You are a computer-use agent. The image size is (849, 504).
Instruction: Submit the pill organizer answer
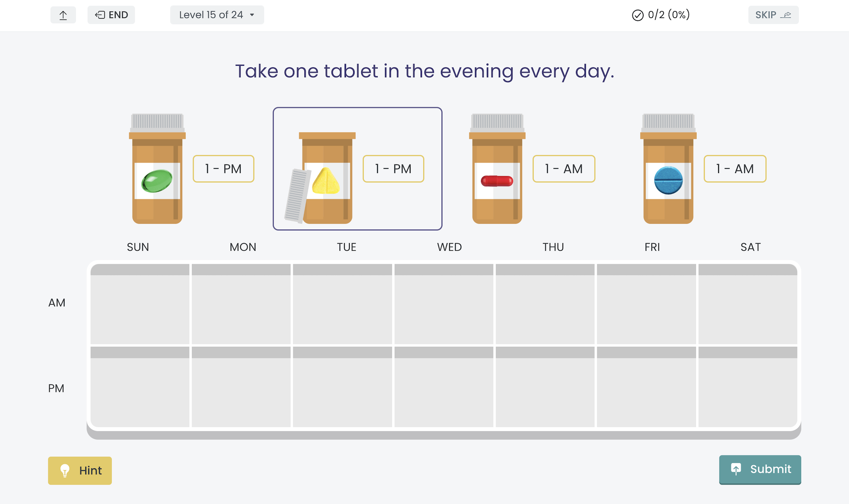(x=760, y=469)
